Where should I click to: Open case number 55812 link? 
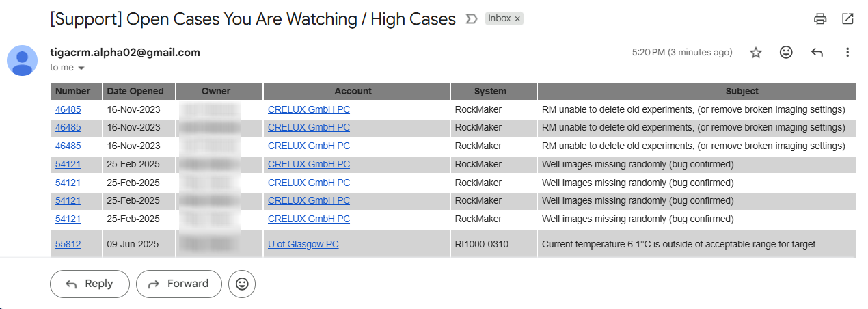pos(68,244)
